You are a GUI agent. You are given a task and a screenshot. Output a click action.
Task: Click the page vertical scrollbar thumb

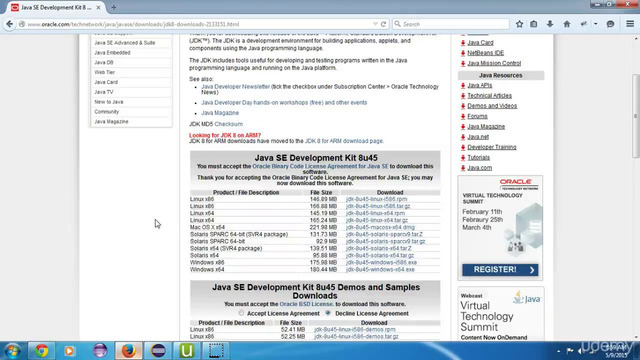coord(636,116)
